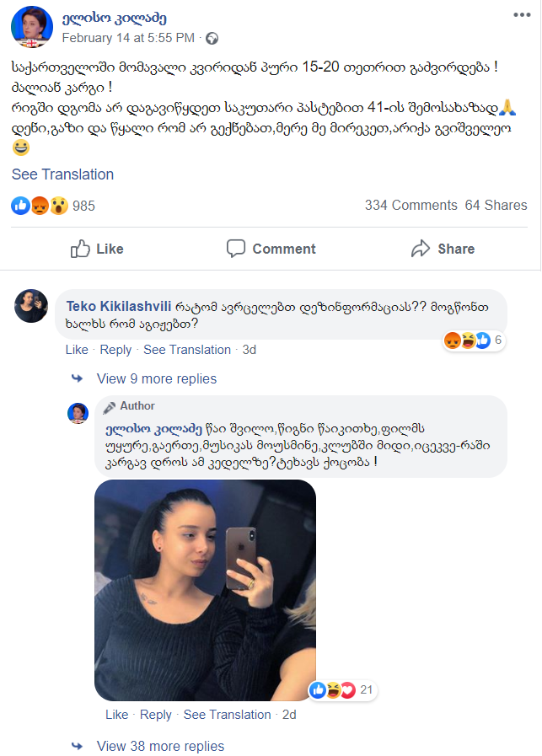
Task: Click See Translation under the post
Action: coord(62,174)
